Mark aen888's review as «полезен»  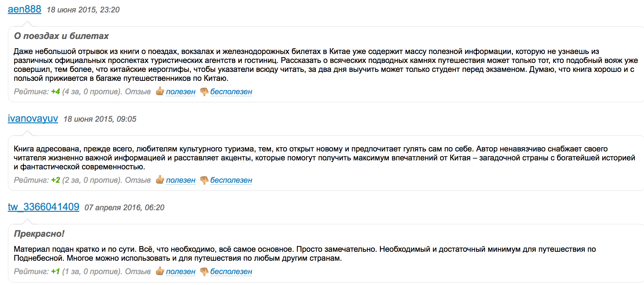pos(181,92)
